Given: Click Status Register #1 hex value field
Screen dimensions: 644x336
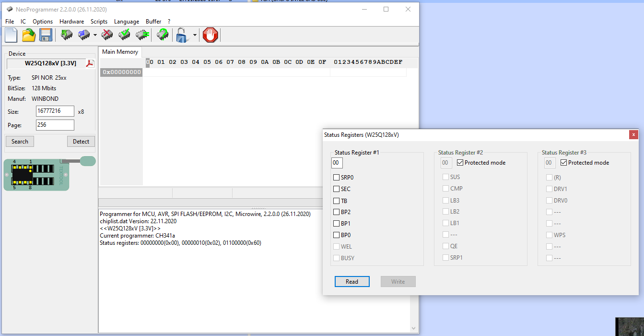Looking at the screenshot, I should pos(337,163).
